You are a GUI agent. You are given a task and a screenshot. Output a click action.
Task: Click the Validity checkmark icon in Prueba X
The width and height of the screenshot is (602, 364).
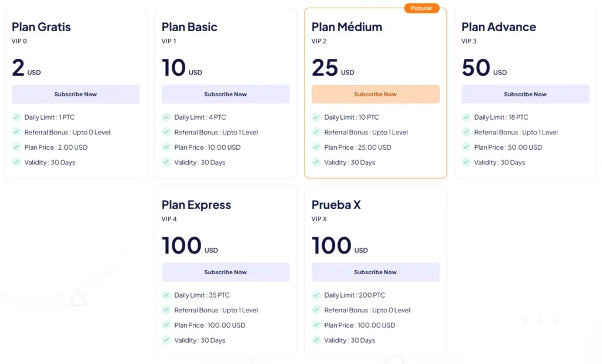[316, 340]
